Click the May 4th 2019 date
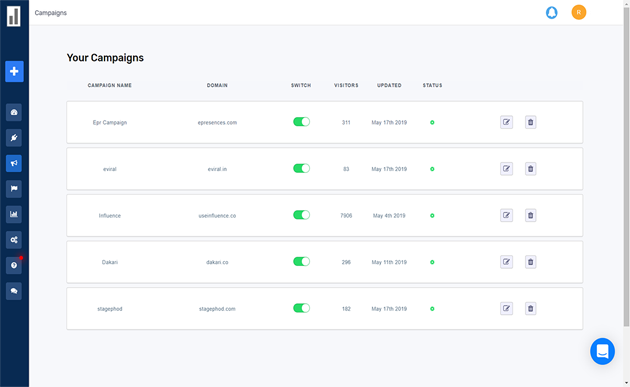630x387 pixels. [x=389, y=216]
